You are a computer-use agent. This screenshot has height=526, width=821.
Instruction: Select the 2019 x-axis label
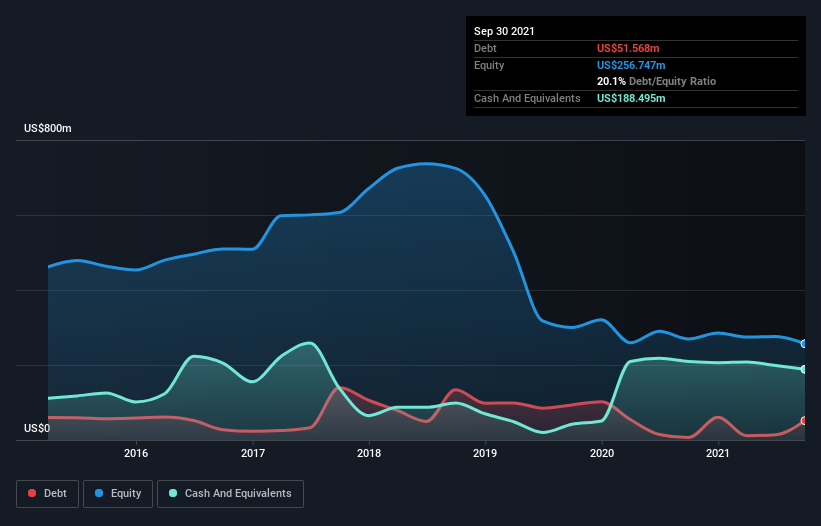[485, 453]
